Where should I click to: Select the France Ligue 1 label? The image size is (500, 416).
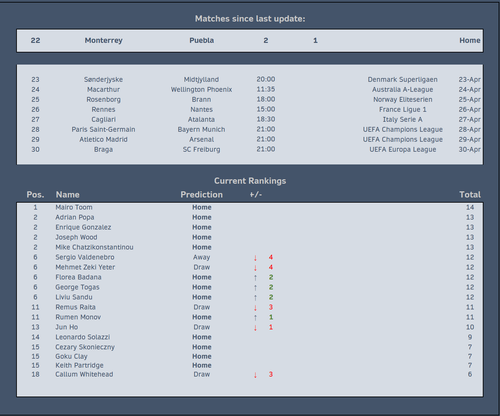(x=403, y=109)
